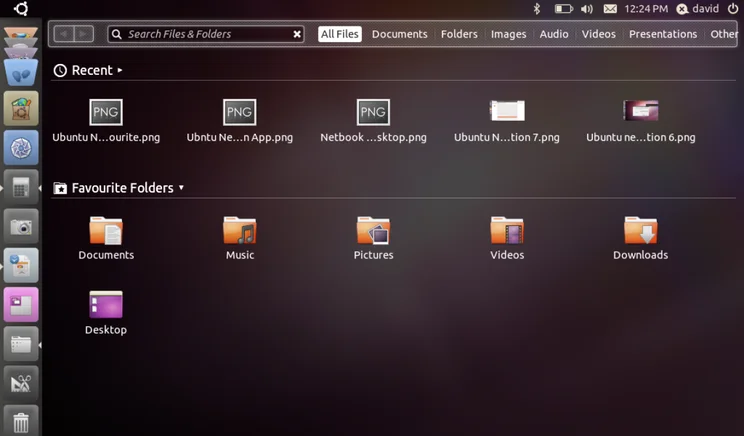This screenshot has height=436, width=744.
Task: Switch to the Audio filter tab
Action: (554, 34)
